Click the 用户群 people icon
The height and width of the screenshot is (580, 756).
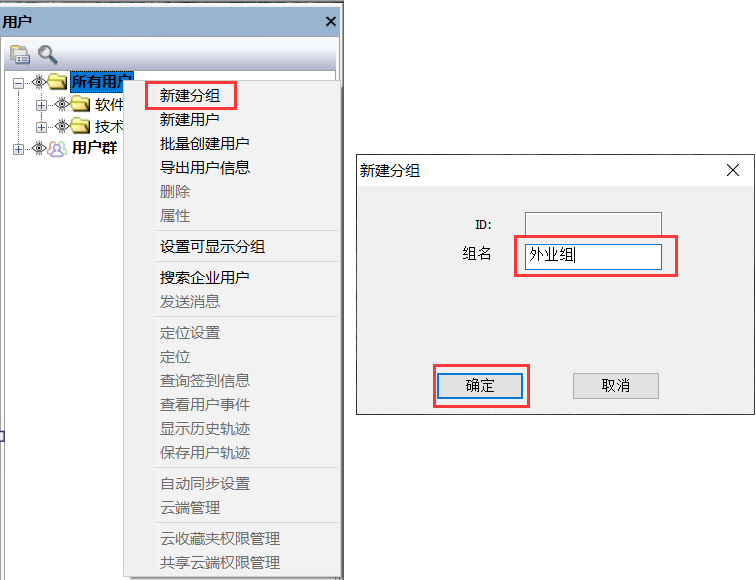pyautogui.click(x=57, y=148)
